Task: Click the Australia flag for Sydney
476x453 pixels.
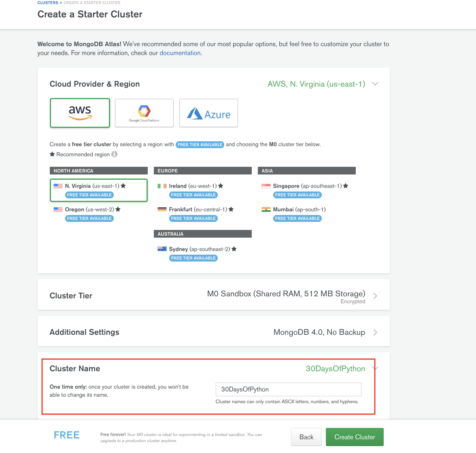Action: pos(162,249)
